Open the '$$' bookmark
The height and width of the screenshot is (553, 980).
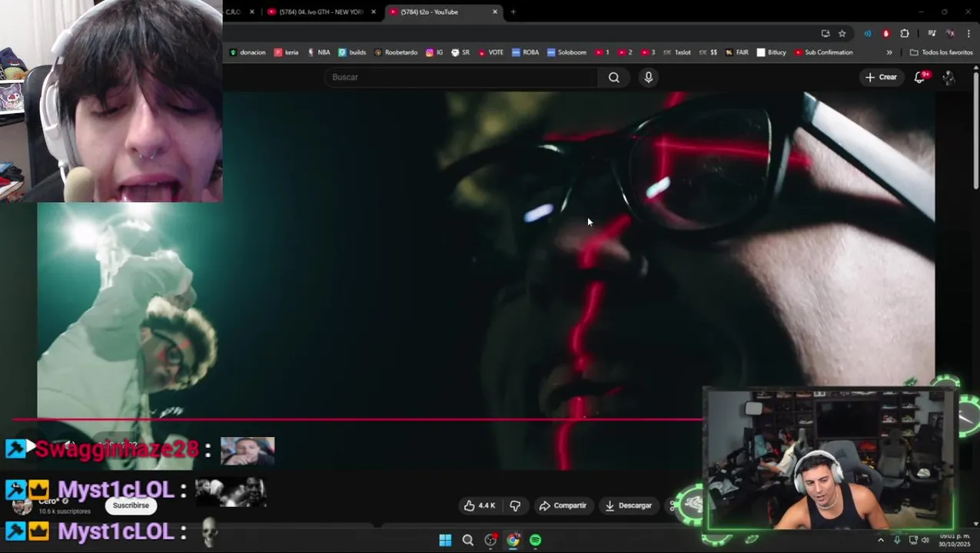709,52
